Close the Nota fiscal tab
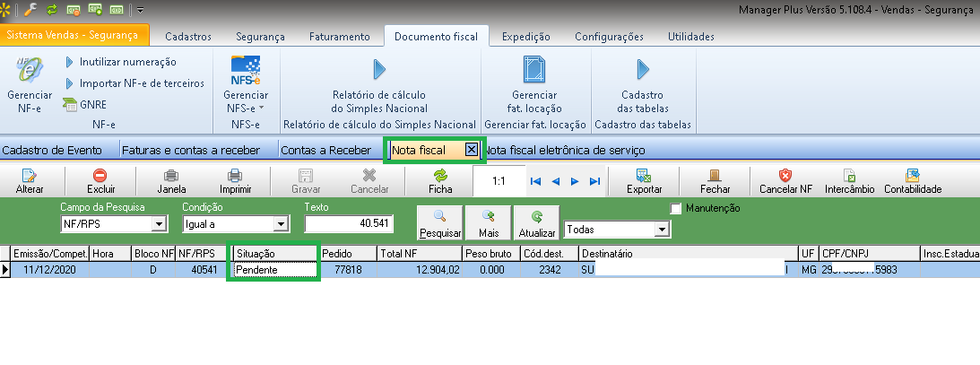 472,150
